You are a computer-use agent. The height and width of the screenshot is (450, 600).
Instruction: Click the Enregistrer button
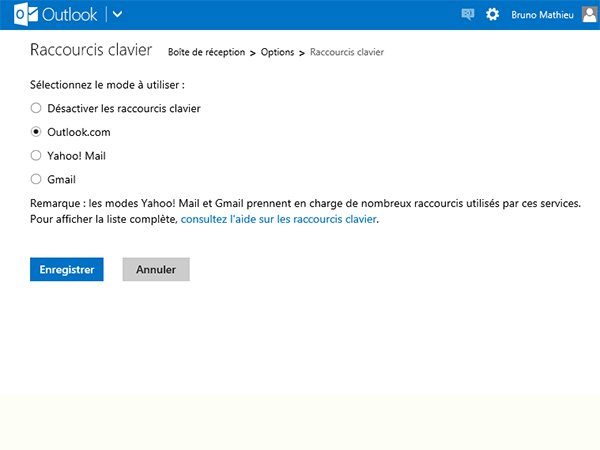coord(67,269)
